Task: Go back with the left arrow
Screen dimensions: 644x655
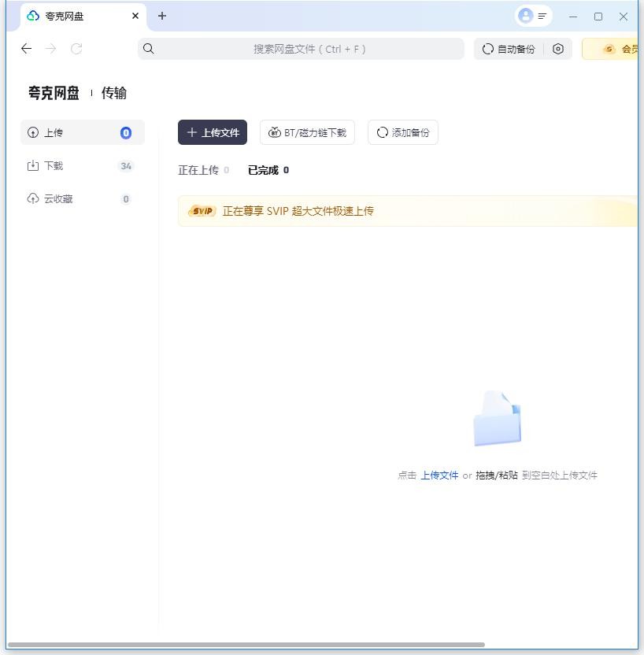Action: pos(26,49)
